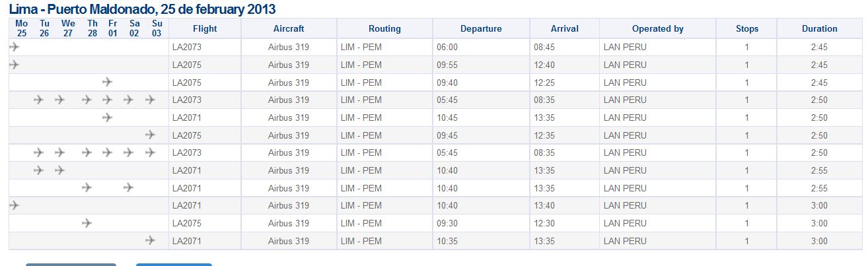Screen dimensions: 868x266
Task: Click the Friday plane icon for LA2075 09:40 flight
Action: coord(108,82)
